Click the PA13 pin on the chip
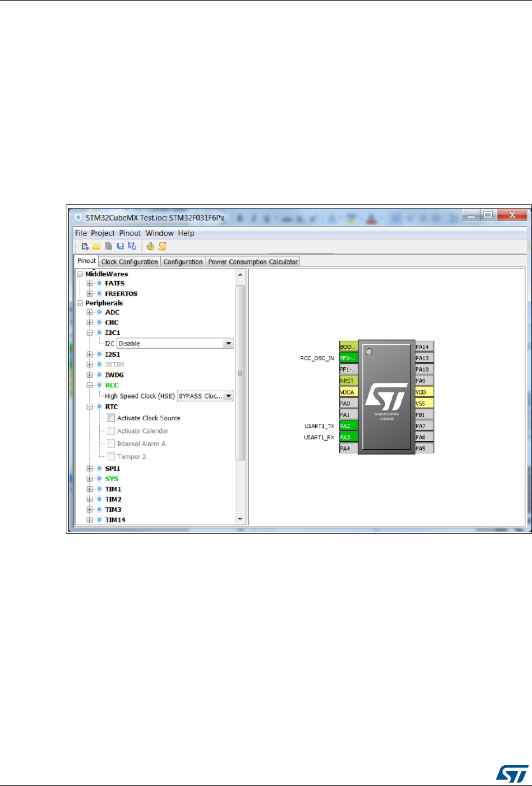The width and height of the screenshot is (532, 786). point(424,358)
